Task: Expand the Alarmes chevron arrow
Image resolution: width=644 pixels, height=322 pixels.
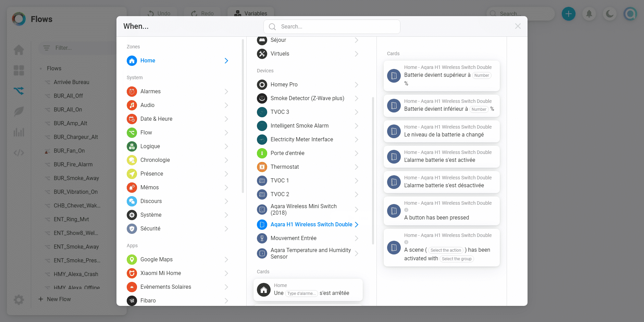Action: coord(226,91)
